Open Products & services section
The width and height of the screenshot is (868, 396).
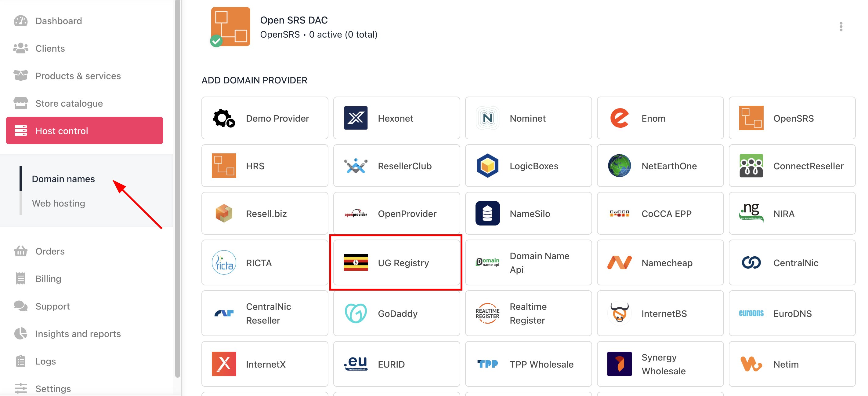pos(84,76)
